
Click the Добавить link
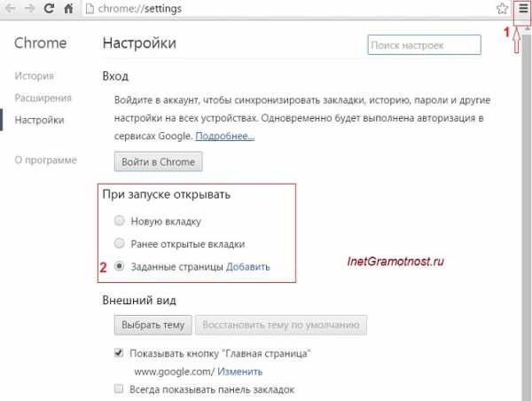(248, 266)
